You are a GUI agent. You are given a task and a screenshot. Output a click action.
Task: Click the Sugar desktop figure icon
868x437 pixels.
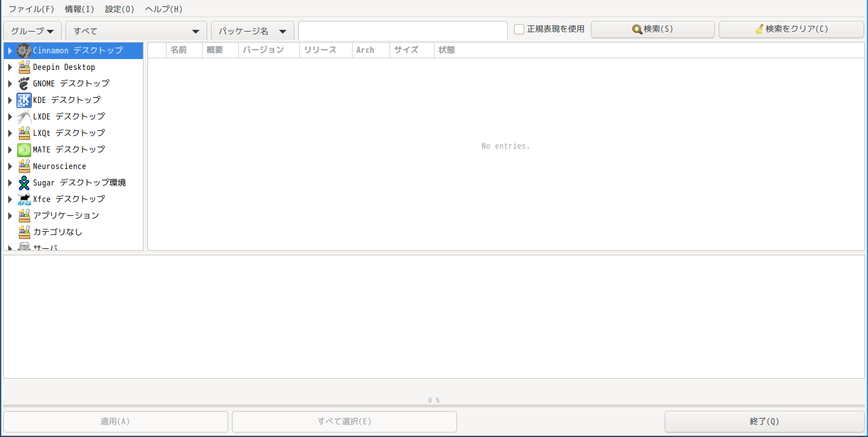[x=24, y=182]
